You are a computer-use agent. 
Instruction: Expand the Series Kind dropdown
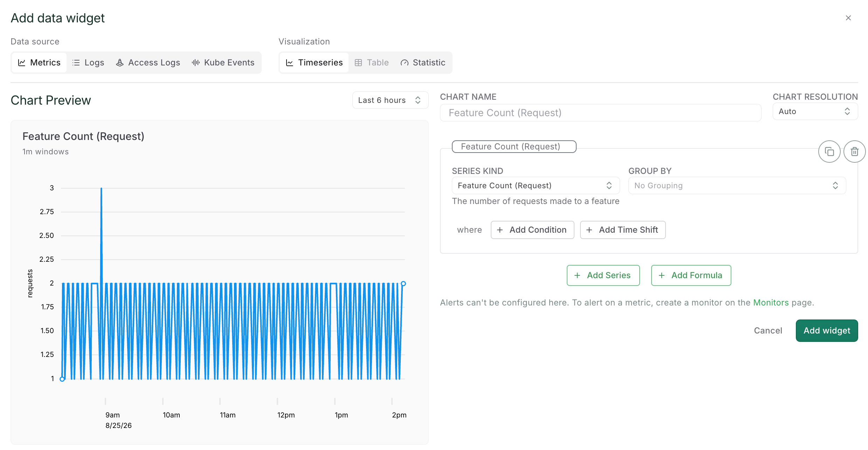pyautogui.click(x=536, y=185)
